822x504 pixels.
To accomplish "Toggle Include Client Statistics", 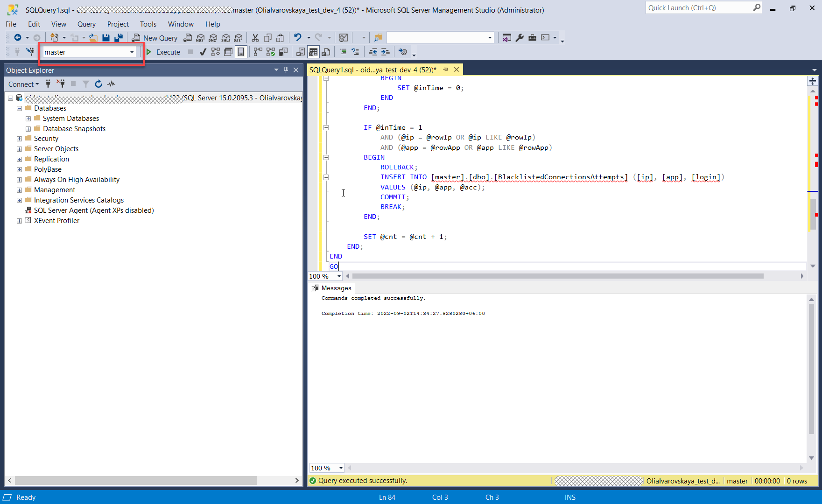I will point(283,52).
